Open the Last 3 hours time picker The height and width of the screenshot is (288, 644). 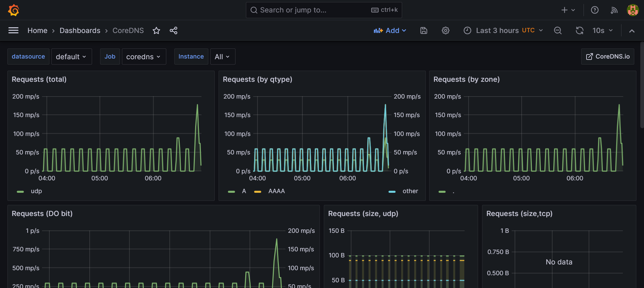[x=503, y=31]
